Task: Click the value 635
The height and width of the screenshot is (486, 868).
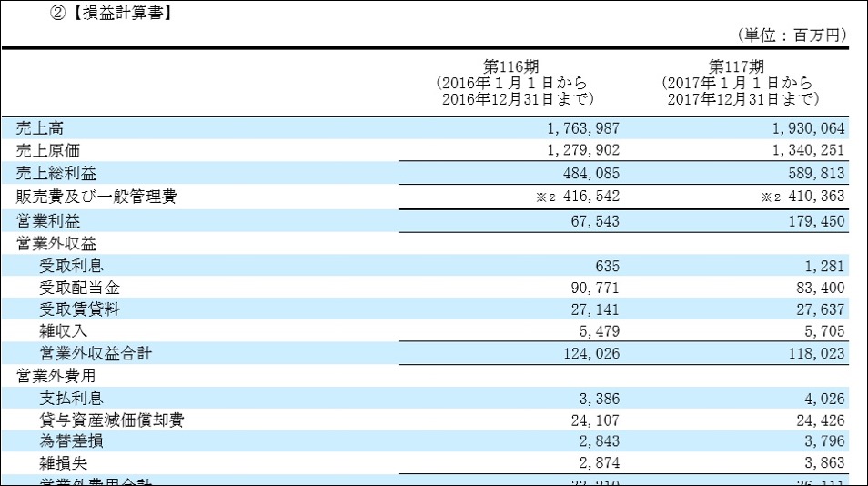Action: click(607, 267)
